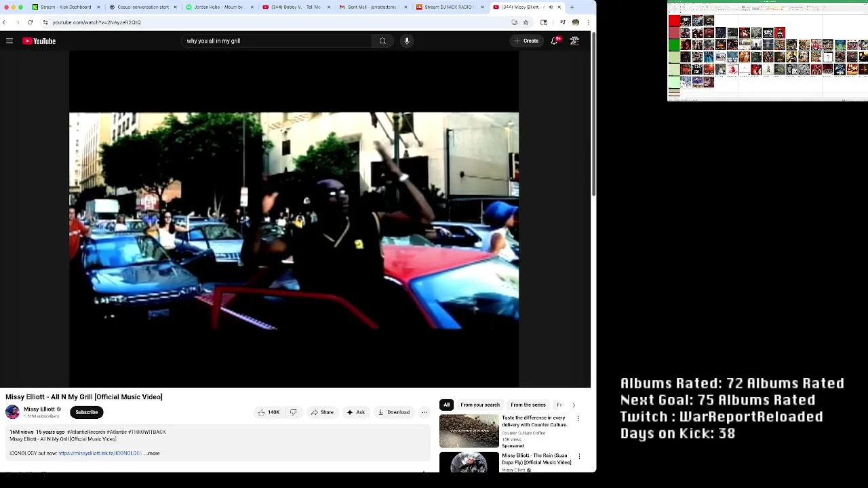Screen dimensions: 868x488
Task: Subscribe to Missy Elliott channel
Action: point(86,412)
